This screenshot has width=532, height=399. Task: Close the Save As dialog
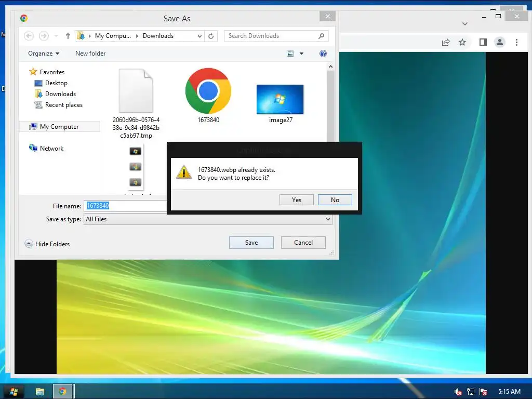[x=327, y=16]
